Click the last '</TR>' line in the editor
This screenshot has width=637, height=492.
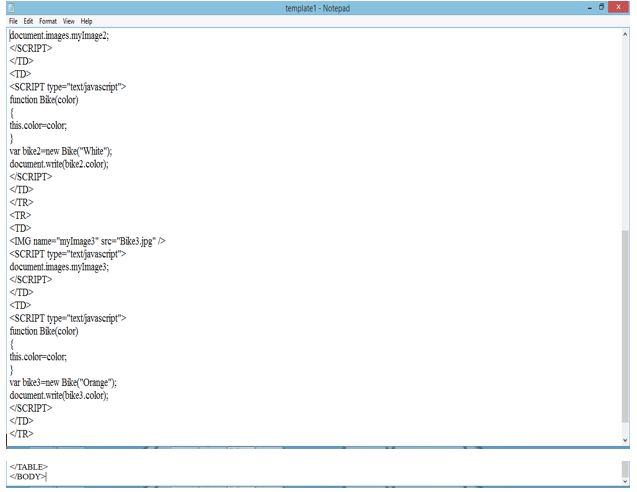(21, 434)
